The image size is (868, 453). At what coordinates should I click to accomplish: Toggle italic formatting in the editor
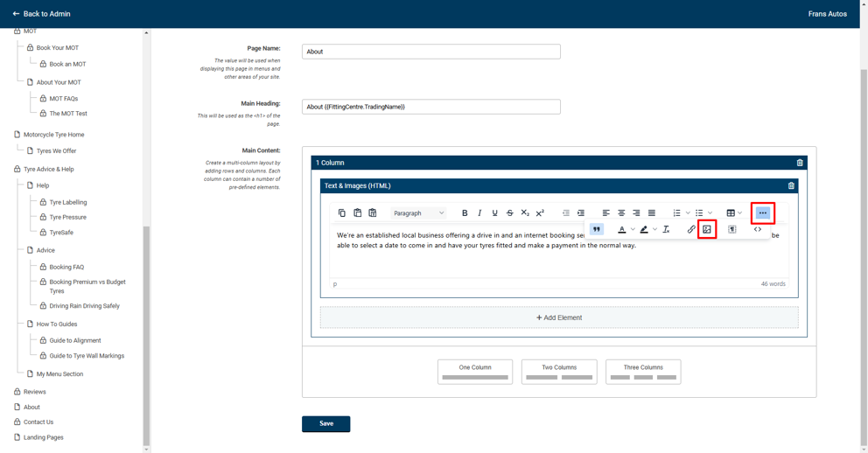tap(479, 213)
